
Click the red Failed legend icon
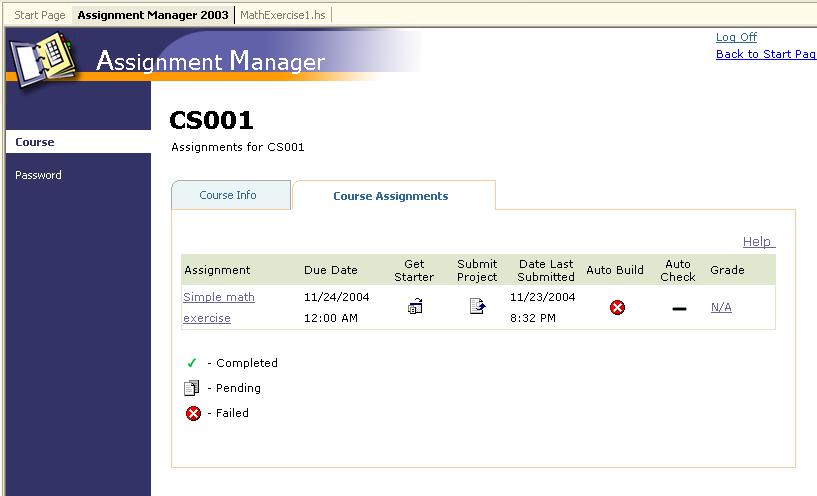coord(192,413)
